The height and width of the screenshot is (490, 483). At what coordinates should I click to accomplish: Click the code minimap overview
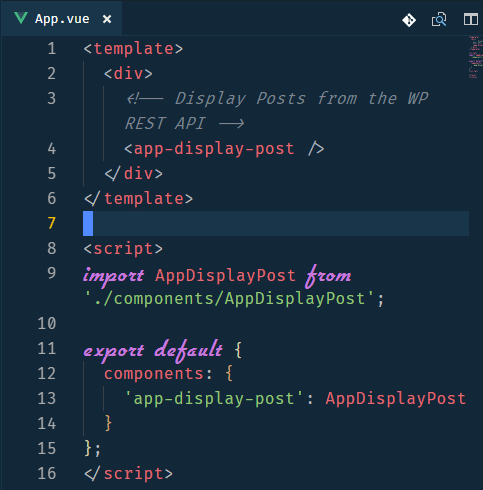point(475,57)
